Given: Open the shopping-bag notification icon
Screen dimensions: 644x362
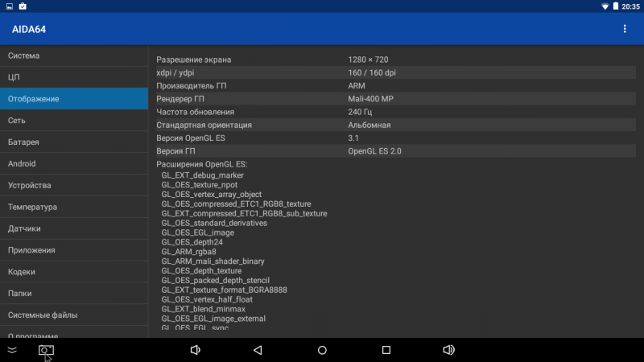Looking at the screenshot, I should [23, 6].
